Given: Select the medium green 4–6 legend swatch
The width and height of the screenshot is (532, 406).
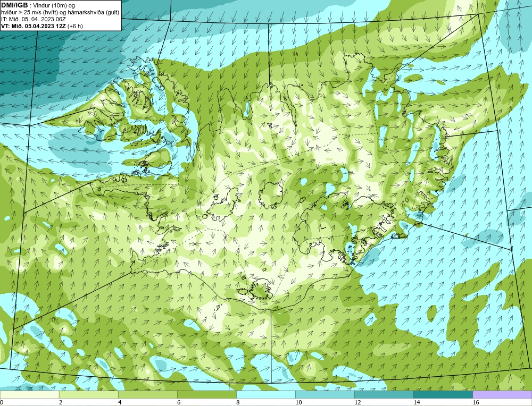Looking at the screenshot, I should click(147, 394).
